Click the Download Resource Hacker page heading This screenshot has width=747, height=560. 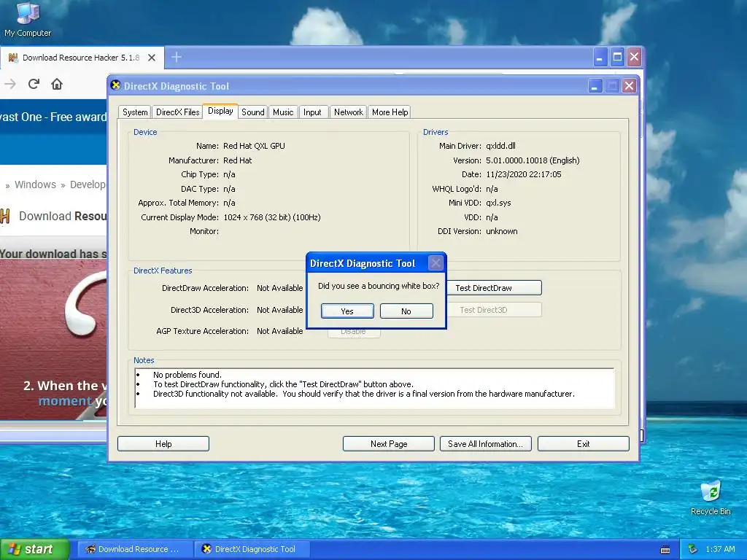pyautogui.click(x=63, y=216)
